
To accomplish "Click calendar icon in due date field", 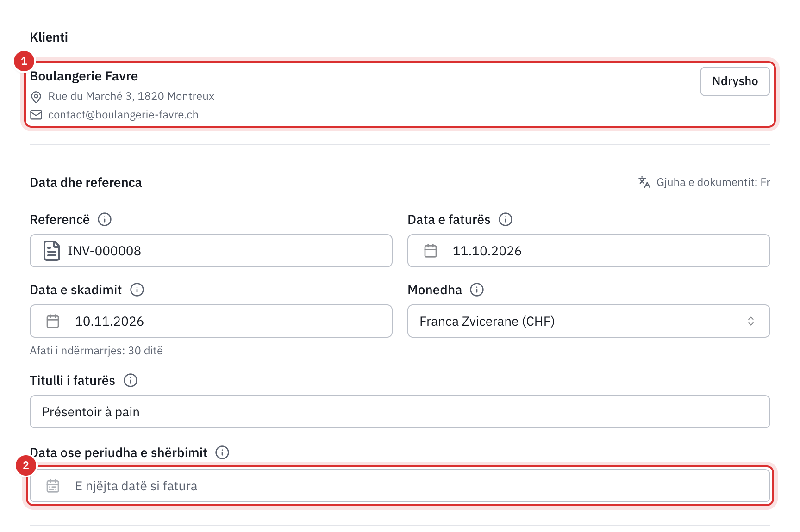I will pyautogui.click(x=53, y=321).
